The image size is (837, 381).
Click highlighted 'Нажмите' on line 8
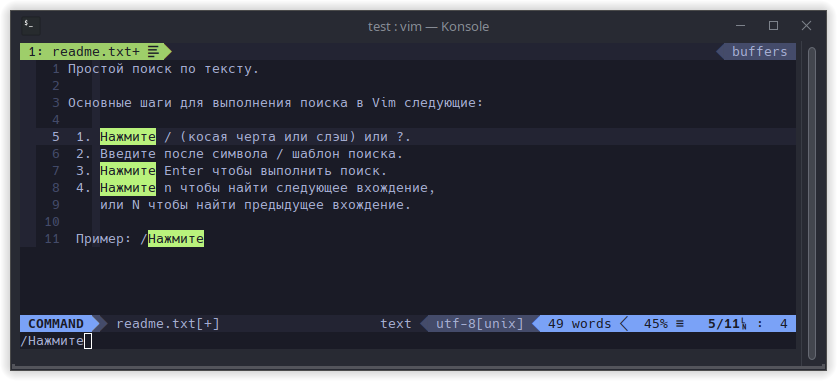[128, 188]
